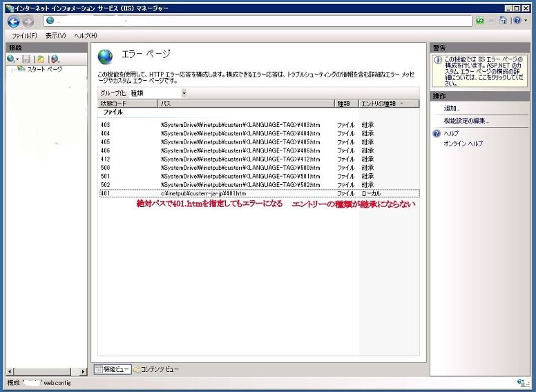Sort by エントリの種類 column header
The width and height of the screenshot is (536, 392).
click(389, 104)
